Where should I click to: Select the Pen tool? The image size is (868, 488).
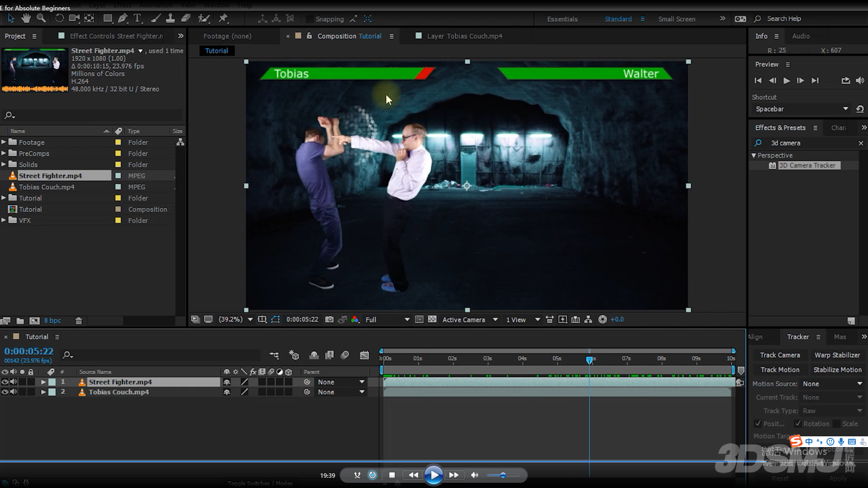click(123, 19)
